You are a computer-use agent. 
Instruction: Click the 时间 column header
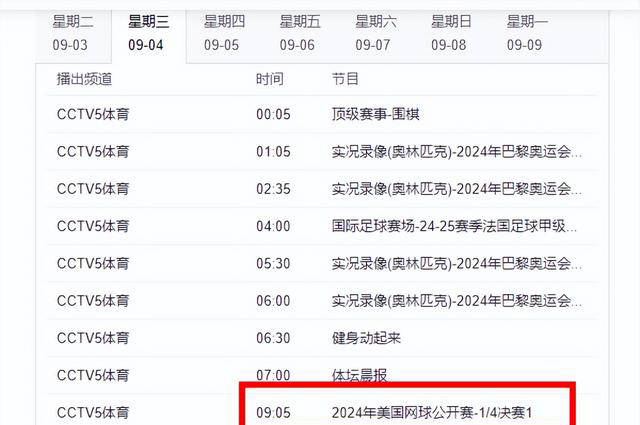(270, 79)
